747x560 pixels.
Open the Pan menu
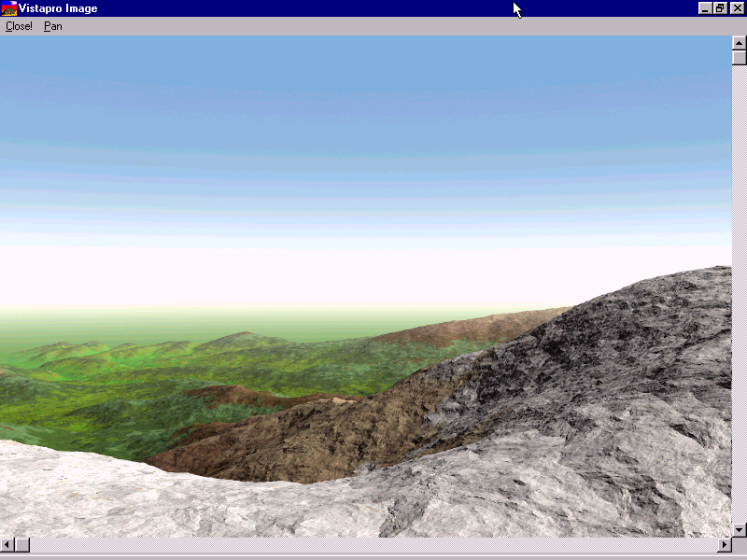[x=53, y=26]
